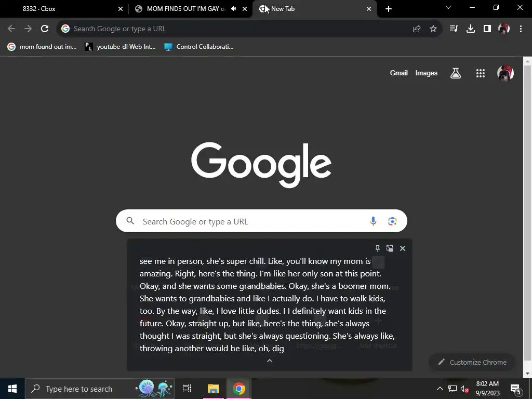Click the page scrollbar down arrow
Screen dimensions: 532x399
click(527, 374)
